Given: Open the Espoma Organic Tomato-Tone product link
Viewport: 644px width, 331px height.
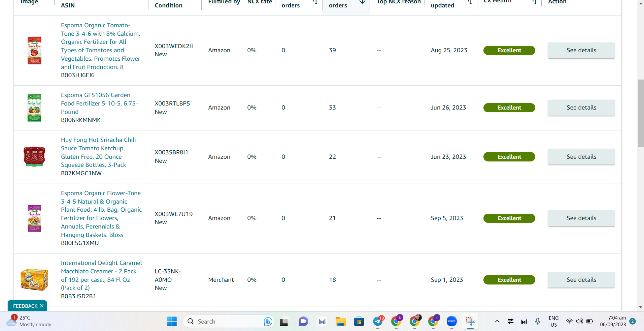Looking at the screenshot, I should pos(100,46).
